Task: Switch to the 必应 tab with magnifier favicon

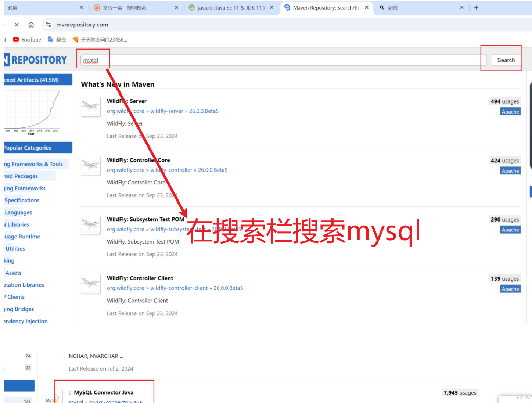Action: (421, 8)
